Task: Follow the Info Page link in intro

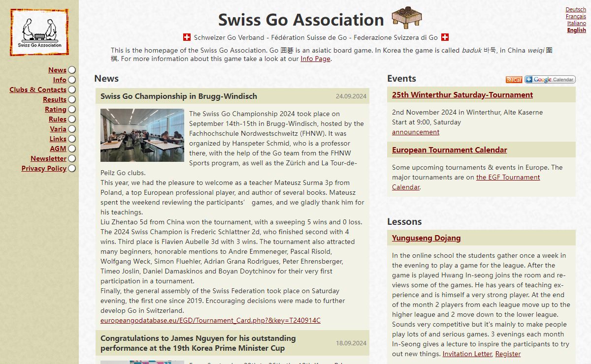Action: tap(315, 59)
